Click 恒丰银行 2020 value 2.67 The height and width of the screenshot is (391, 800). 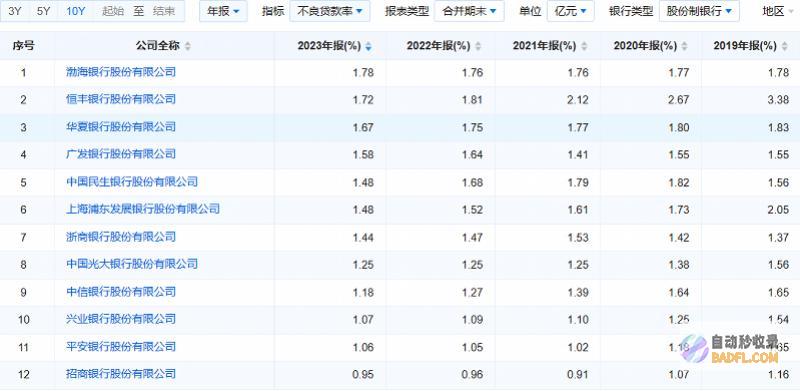click(x=678, y=100)
